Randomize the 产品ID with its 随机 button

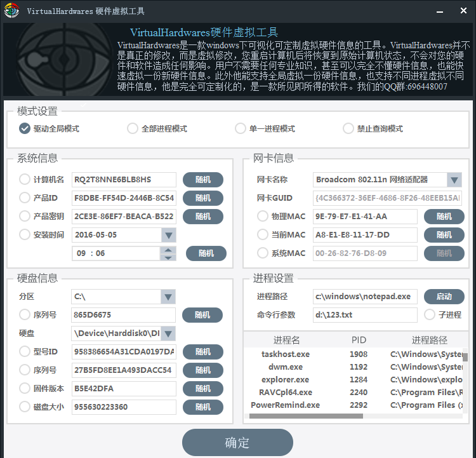pyautogui.click(x=203, y=198)
